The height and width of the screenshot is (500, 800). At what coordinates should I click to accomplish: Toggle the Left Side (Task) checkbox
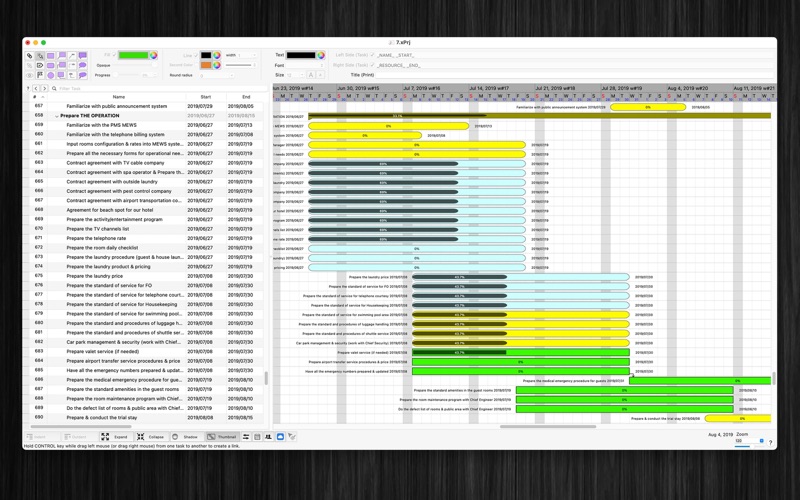(372, 55)
